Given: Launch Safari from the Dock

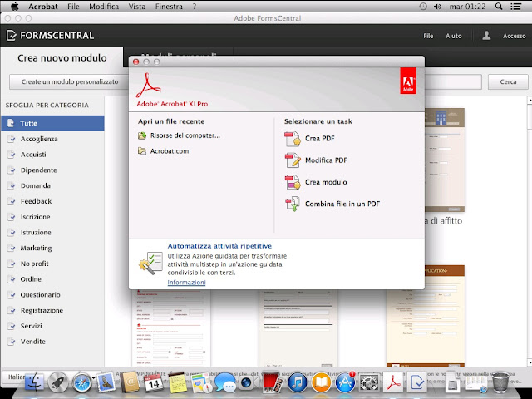Looking at the screenshot, I should point(81,382).
